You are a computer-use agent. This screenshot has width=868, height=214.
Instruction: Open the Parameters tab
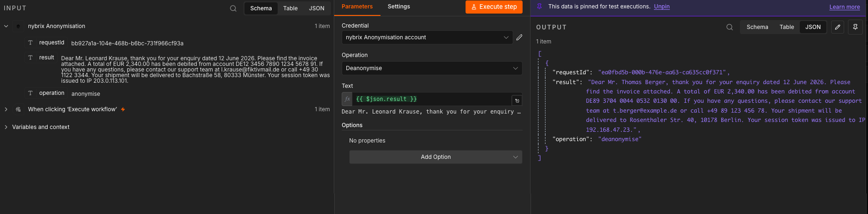click(x=357, y=7)
